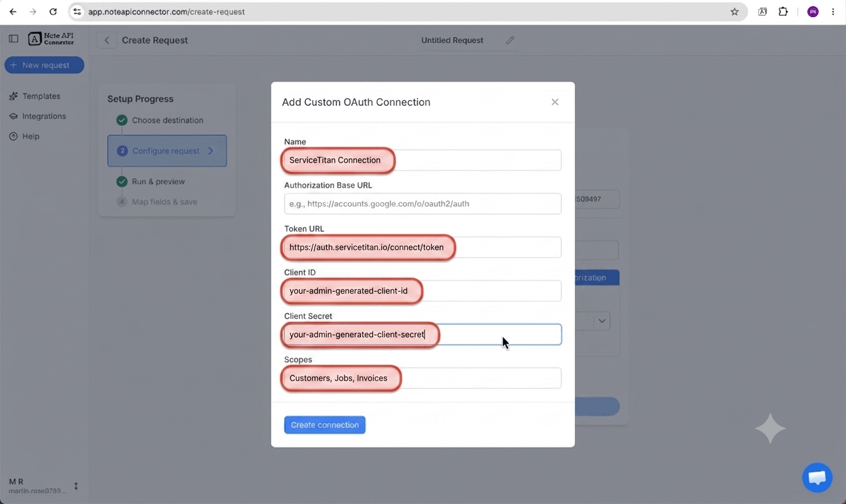Click the Create connection button
Image resolution: width=846 pixels, height=504 pixels.
coord(324,425)
